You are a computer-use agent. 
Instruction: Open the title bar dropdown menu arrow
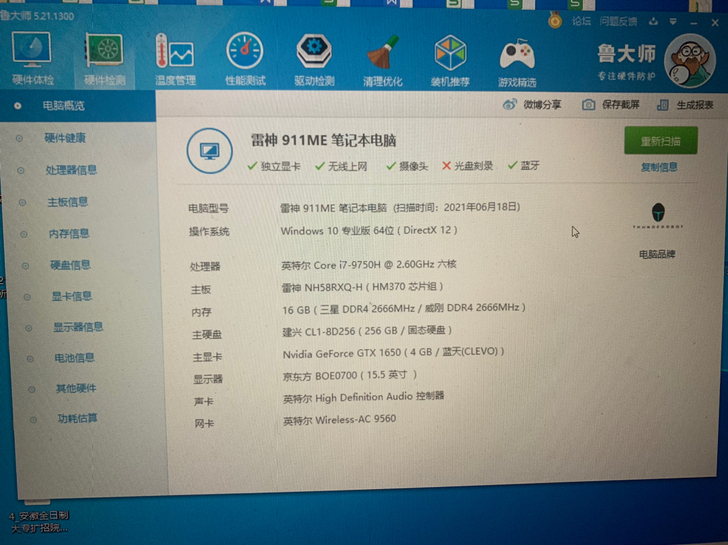coord(673,21)
